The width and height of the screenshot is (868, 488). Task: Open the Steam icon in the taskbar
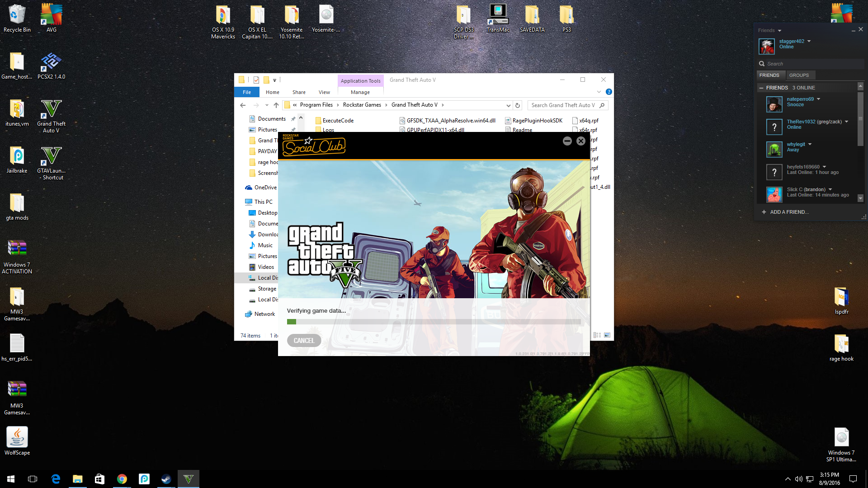(166, 479)
